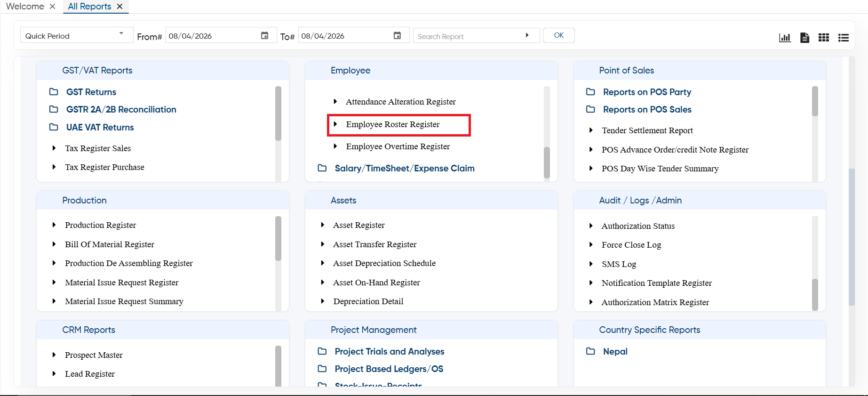The height and width of the screenshot is (396, 868).
Task: Expand Asset Register arrow
Action: click(x=323, y=225)
